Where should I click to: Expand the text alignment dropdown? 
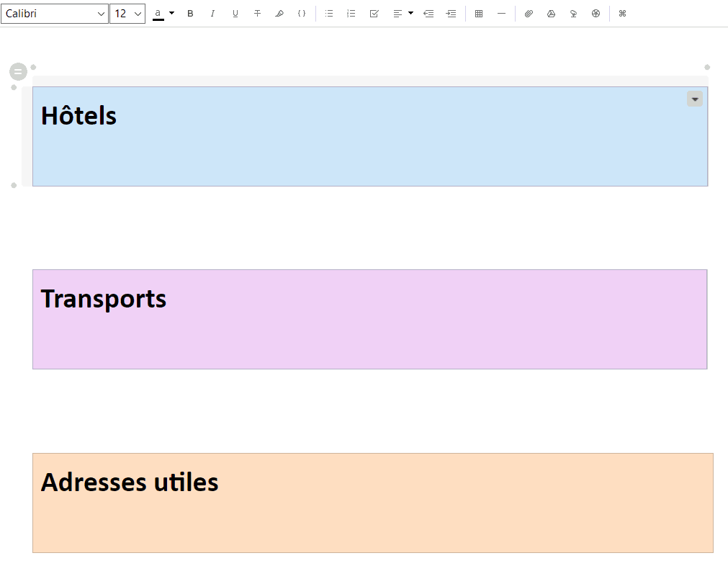[410, 13]
